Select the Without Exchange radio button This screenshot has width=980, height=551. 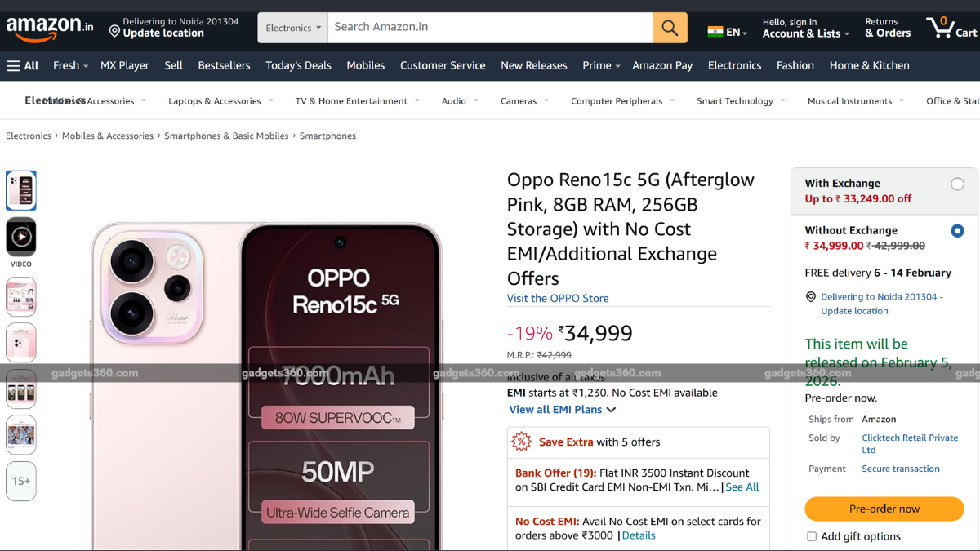[957, 231]
